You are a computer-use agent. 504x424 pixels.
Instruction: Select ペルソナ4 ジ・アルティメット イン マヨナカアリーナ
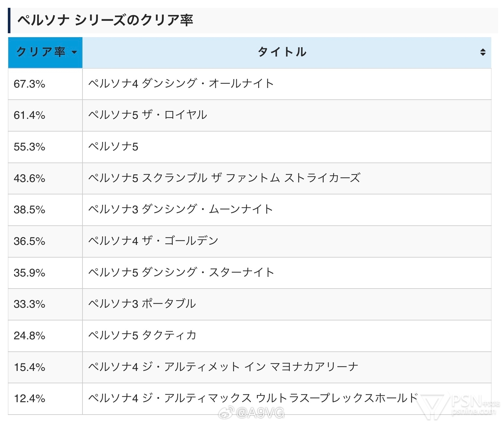tap(223, 367)
